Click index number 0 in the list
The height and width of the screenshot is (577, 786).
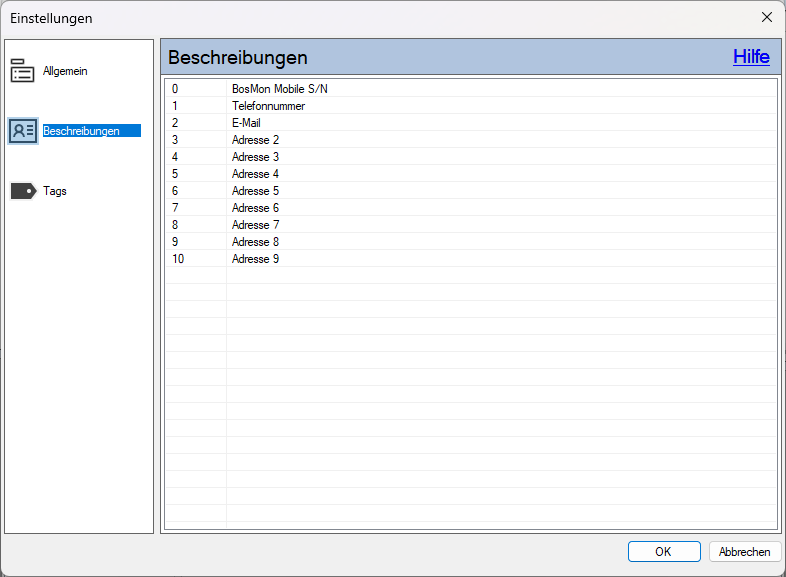[175, 89]
